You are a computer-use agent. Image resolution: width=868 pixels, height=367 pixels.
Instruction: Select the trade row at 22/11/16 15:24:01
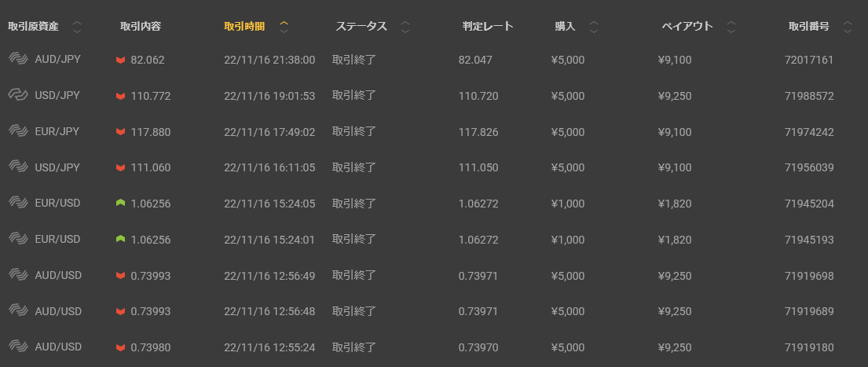[269, 240]
